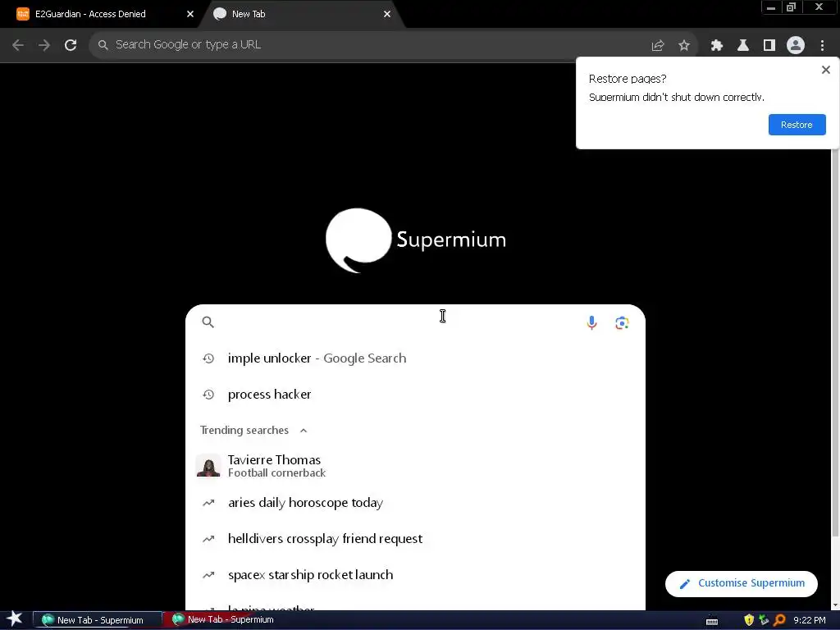Share this page via the share icon
Screen dimensions: 840x630
tap(657, 46)
